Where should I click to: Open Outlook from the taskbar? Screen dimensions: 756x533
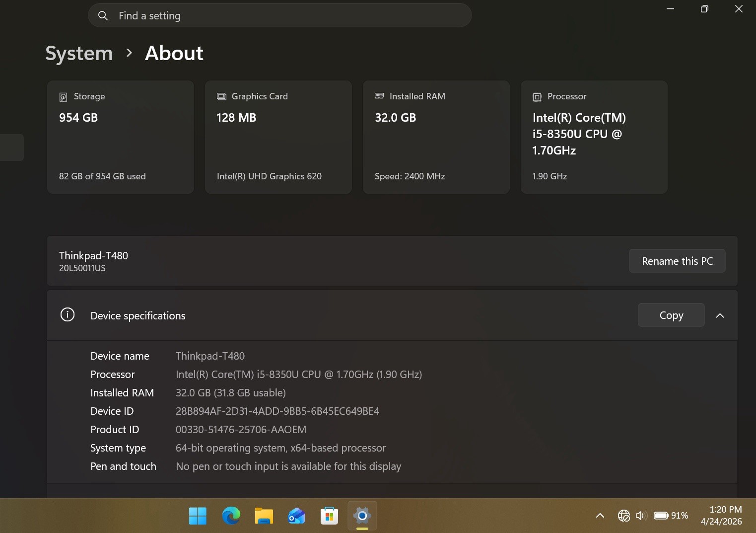[296, 516]
